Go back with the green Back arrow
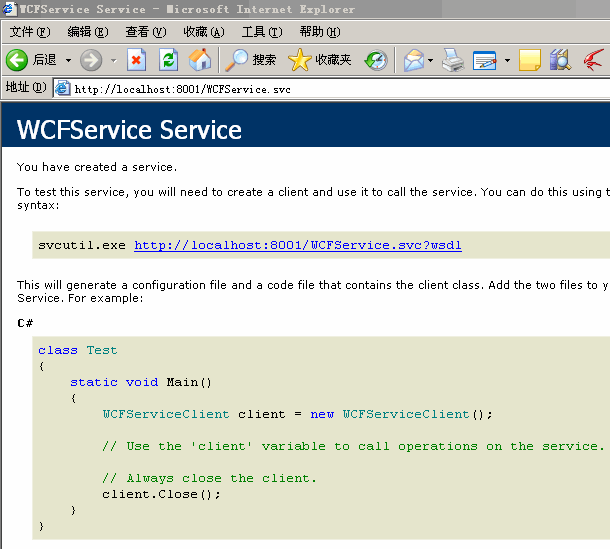This screenshot has width=610, height=549. tap(17, 60)
